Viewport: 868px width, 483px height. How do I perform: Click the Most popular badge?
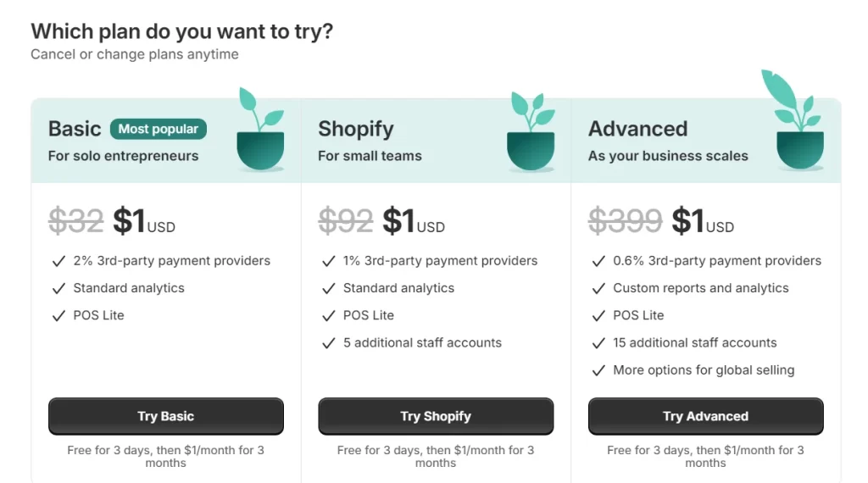pyautogui.click(x=159, y=129)
